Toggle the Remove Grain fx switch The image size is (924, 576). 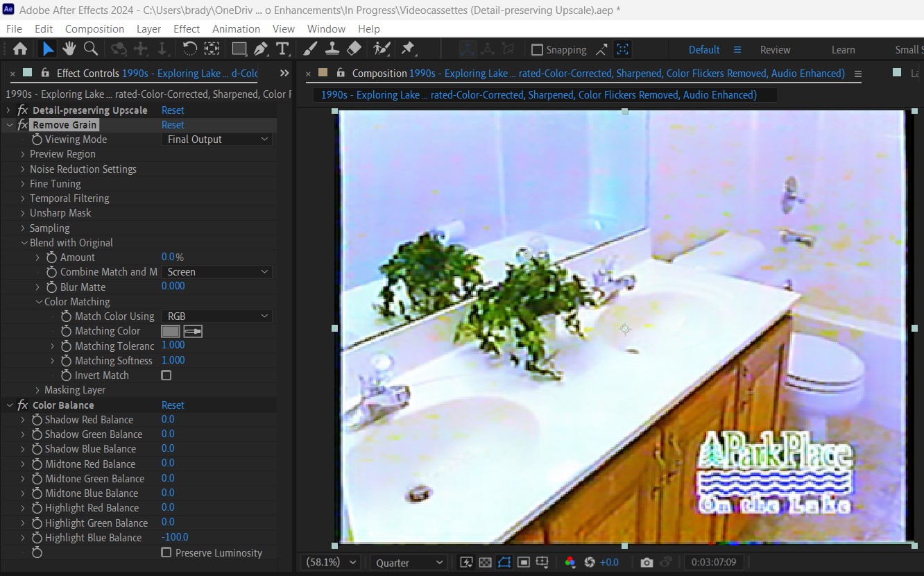pyautogui.click(x=22, y=125)
